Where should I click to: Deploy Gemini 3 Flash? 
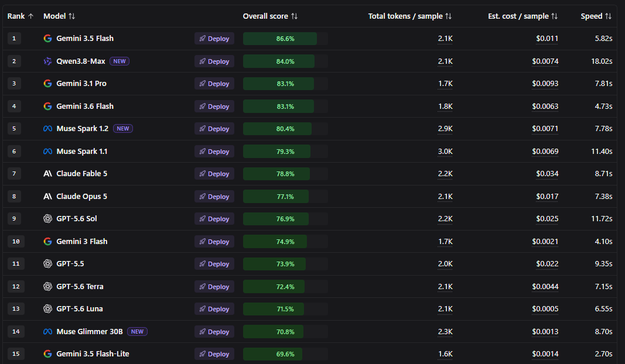coord(214,241)
